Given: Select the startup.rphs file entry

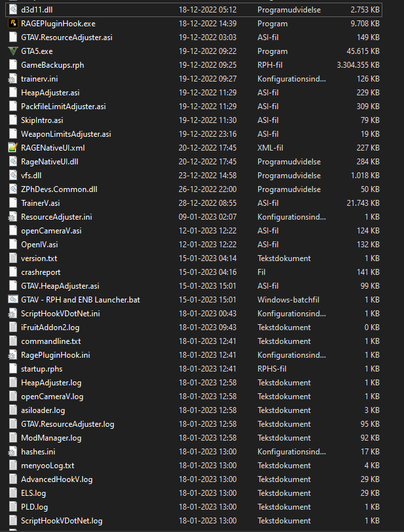Looking at the screenshot, I should click(x=43, y=369).
